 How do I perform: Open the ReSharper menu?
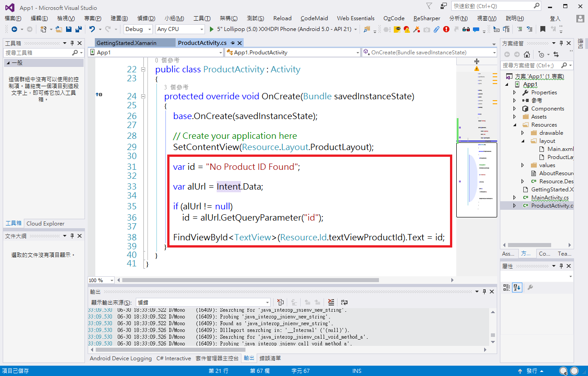(427, 18)
